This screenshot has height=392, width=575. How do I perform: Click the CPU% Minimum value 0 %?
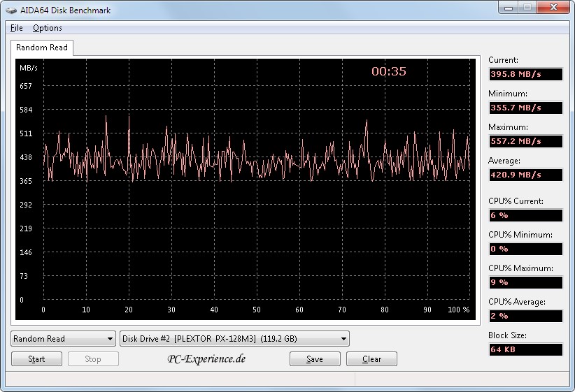[525, 249]
